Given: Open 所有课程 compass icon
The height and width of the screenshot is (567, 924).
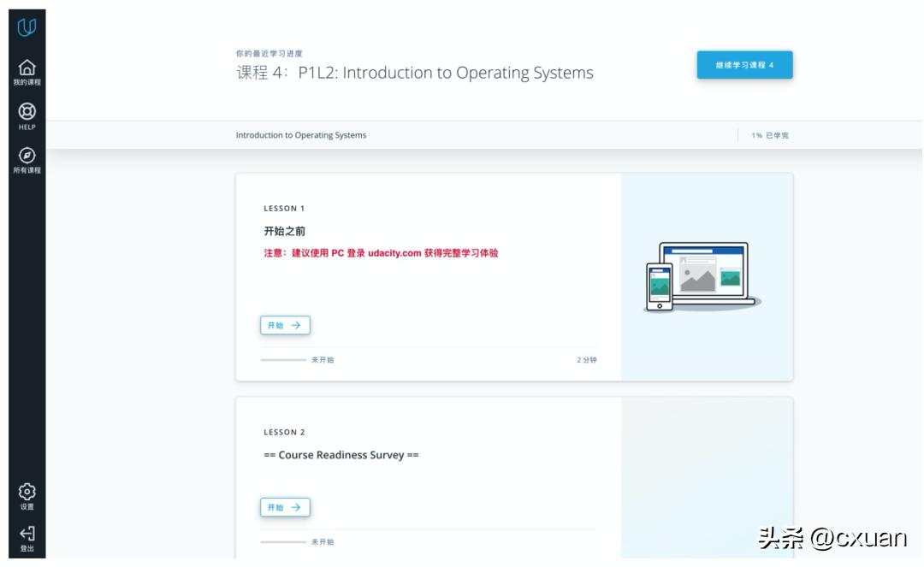Looking at the screenshot, I should (27, 155).
